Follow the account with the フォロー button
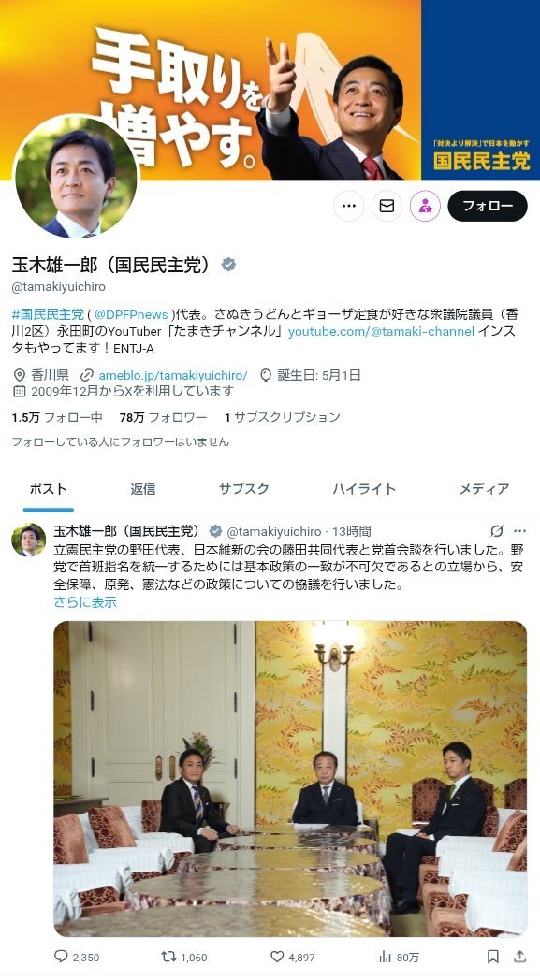540x980 pixels. [x=488, y=207]
